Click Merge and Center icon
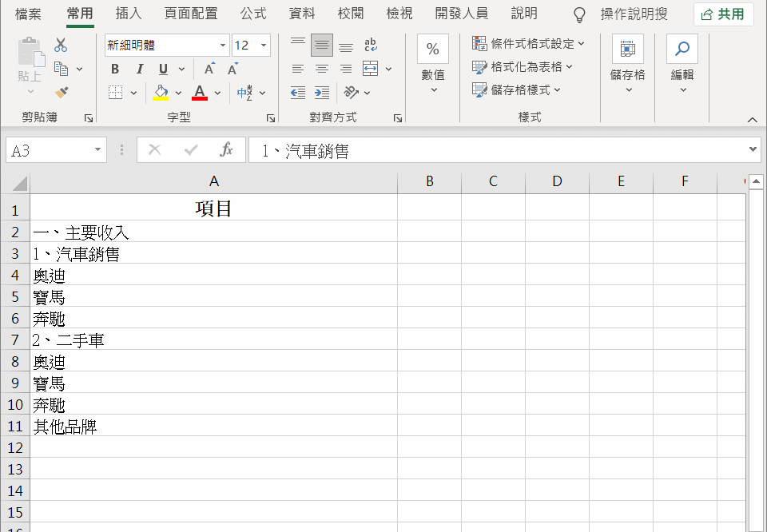767x532 pixels. point(370,69)
